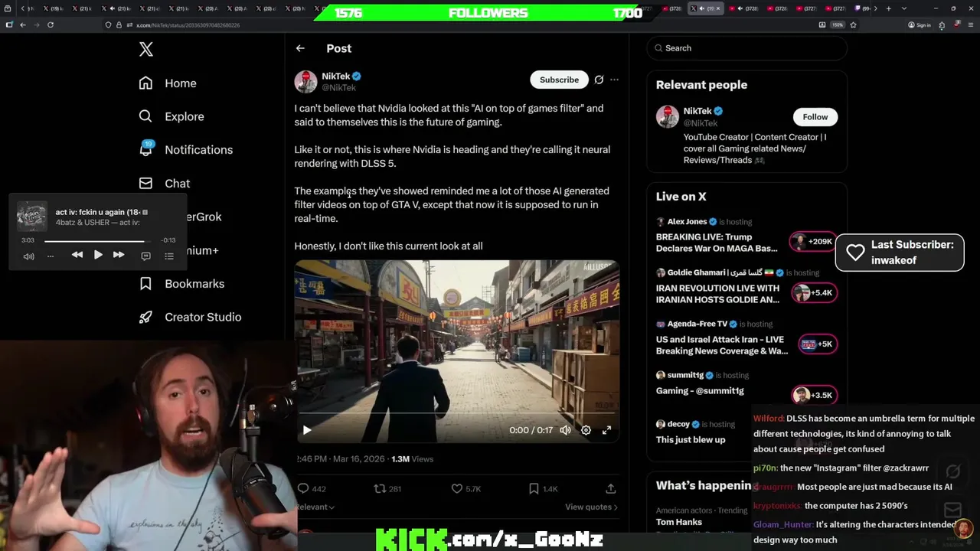Open Goldie Ghamari IRAN REVOLUTION live
Screen dimensions: 980x551
(717, 294)
